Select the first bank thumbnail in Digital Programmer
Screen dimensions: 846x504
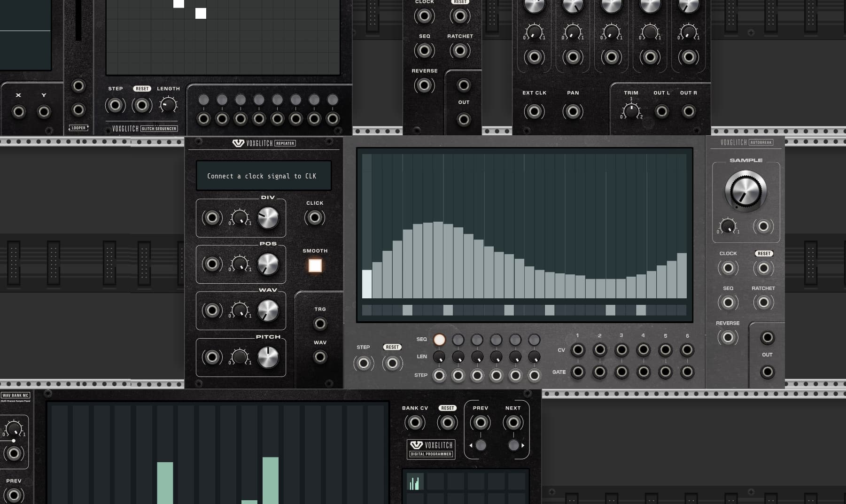415,482
